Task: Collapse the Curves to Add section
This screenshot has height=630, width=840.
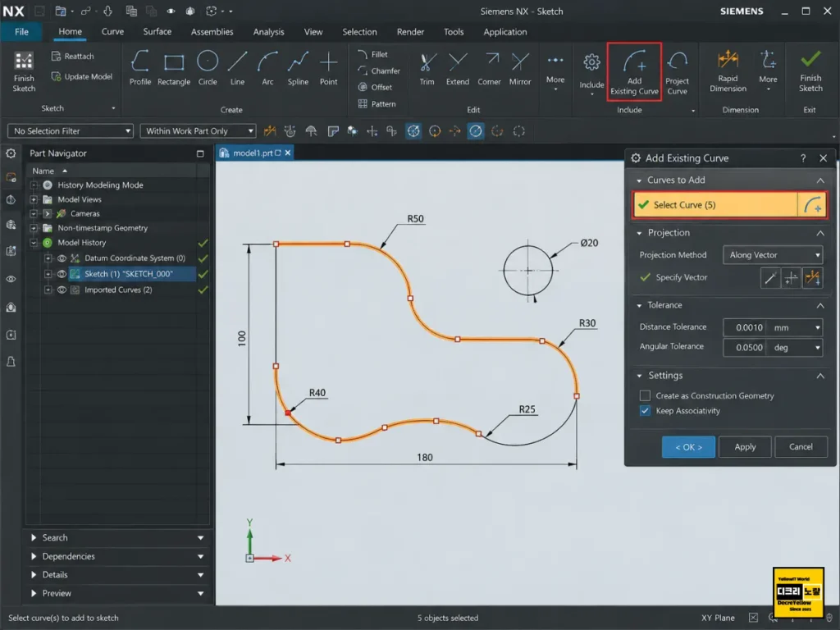Action: (x=820, y=180)
